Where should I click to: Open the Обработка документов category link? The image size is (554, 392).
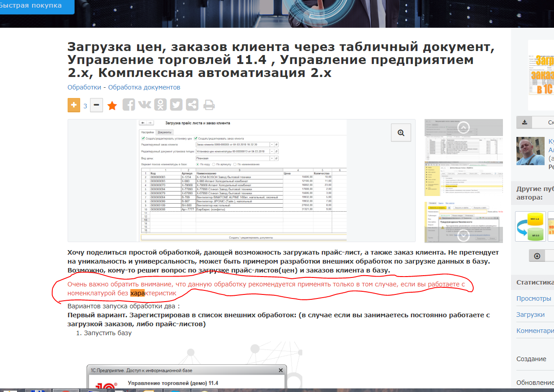coord(144,87)
